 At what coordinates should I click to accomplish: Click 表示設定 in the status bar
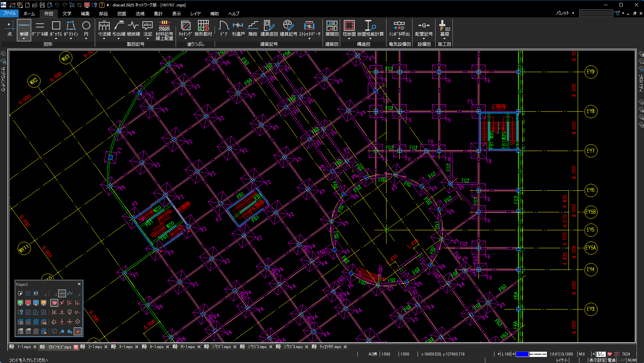point(597,360)
